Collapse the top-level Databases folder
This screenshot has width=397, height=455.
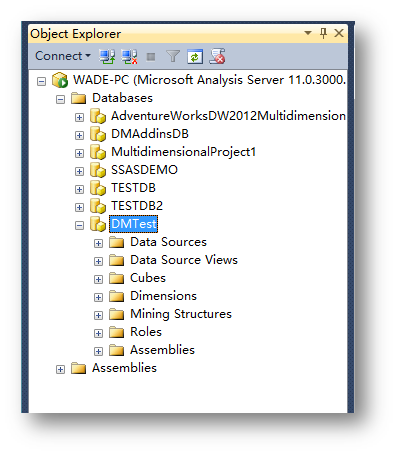(x=60, y=99)
